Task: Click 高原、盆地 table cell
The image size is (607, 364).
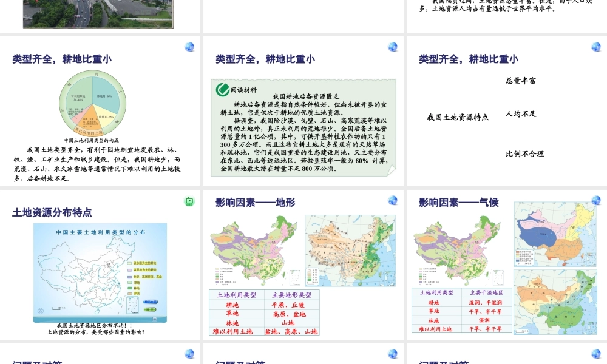Action: [x=290, y=314]
